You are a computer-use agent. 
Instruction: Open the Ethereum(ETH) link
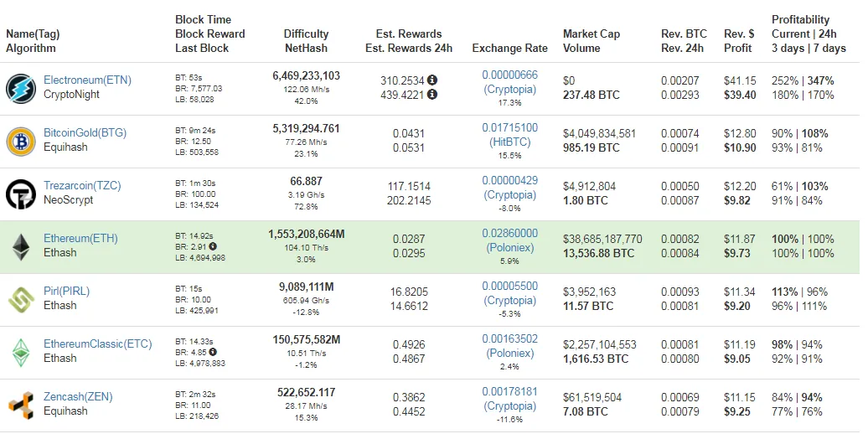point(80,239)
